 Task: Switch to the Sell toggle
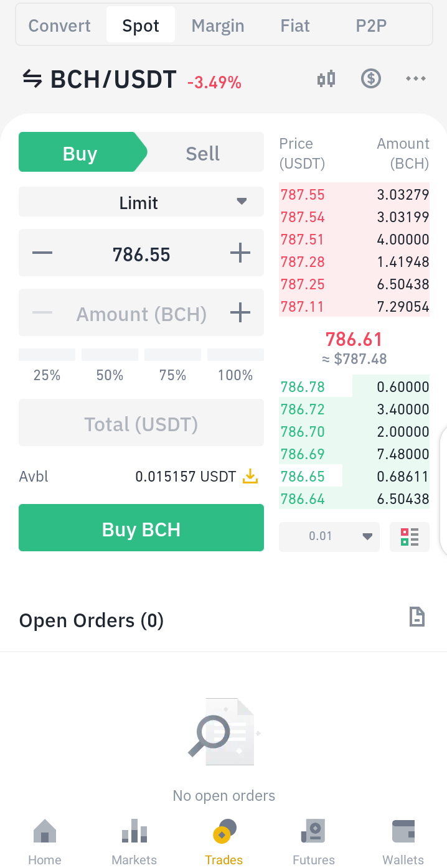coord(203,154)
